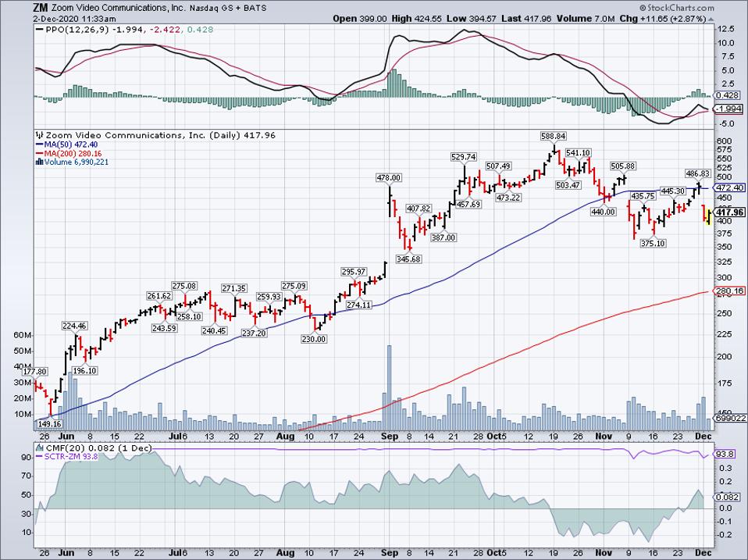Click the 258.10 price label
Viewport: 748px width, 560px height.
point(189,316)
